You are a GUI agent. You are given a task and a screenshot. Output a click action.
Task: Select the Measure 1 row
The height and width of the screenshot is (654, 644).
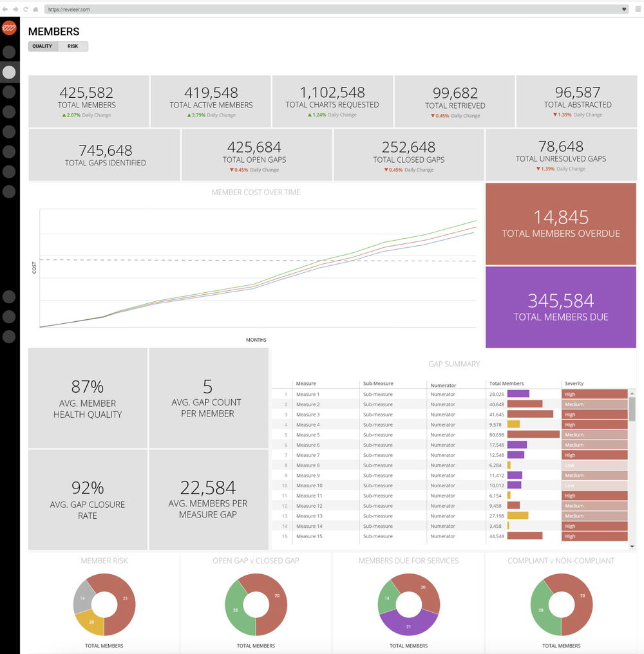450,394
